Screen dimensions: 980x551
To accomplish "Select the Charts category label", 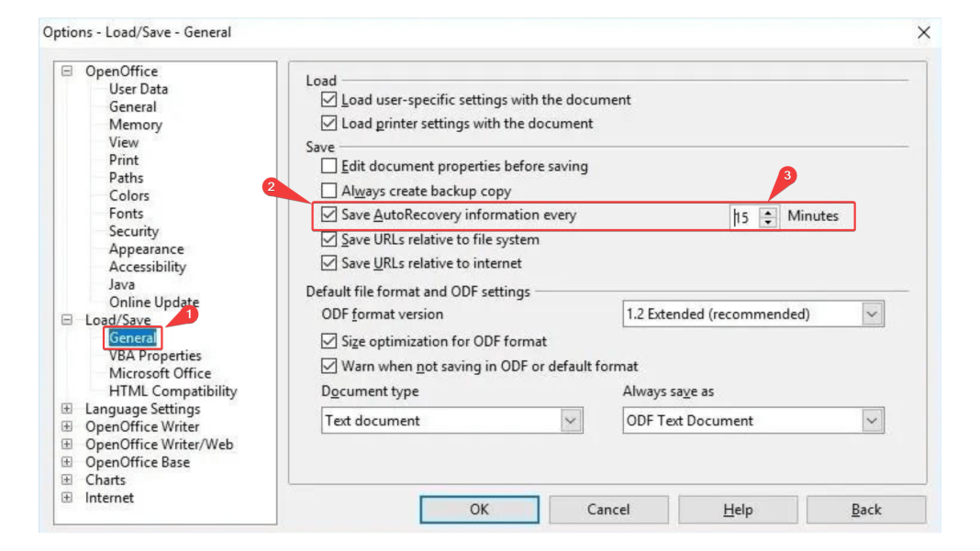I will (105, 479).
